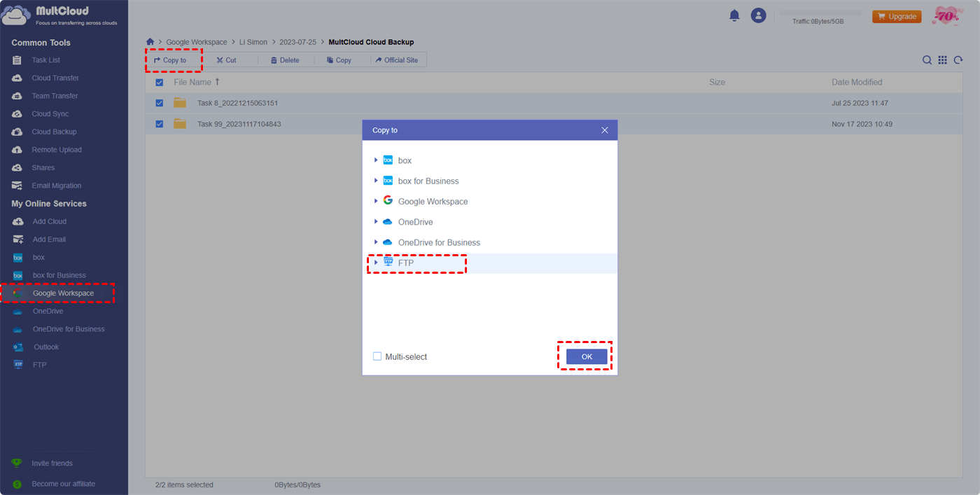
Task: Refresh the file list with the refresh icon
Action: [x=958, y=60]
